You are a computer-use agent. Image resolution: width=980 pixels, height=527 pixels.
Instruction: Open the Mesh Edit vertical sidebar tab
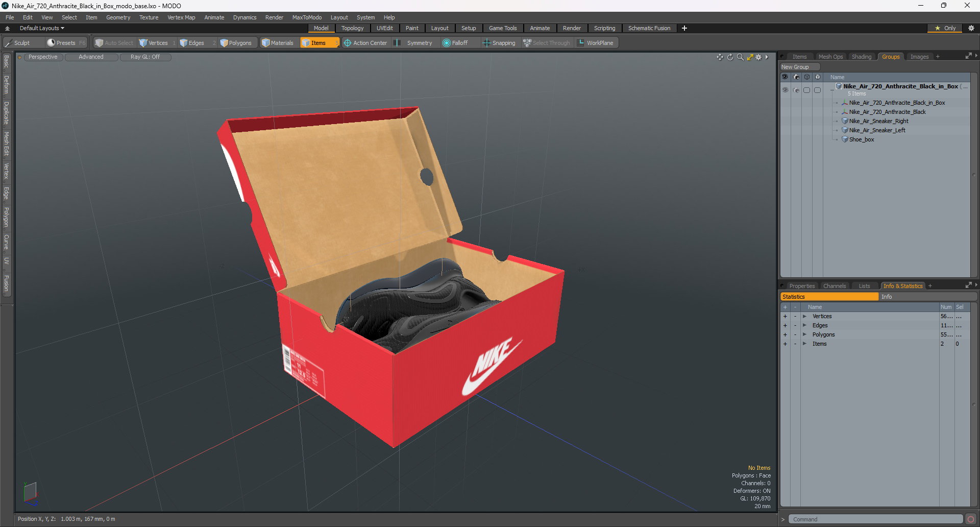point(6,143)
